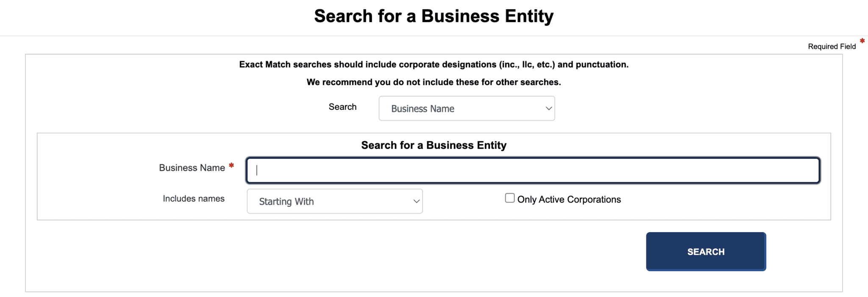868x297 pixels.
Task: Open the Search type dropdown showing Business Name
Action: point(466,108)
